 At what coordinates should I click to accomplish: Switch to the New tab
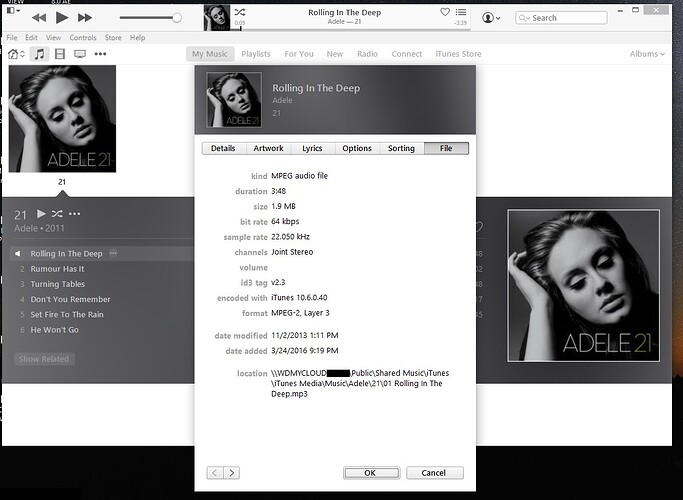pos(335,54)
